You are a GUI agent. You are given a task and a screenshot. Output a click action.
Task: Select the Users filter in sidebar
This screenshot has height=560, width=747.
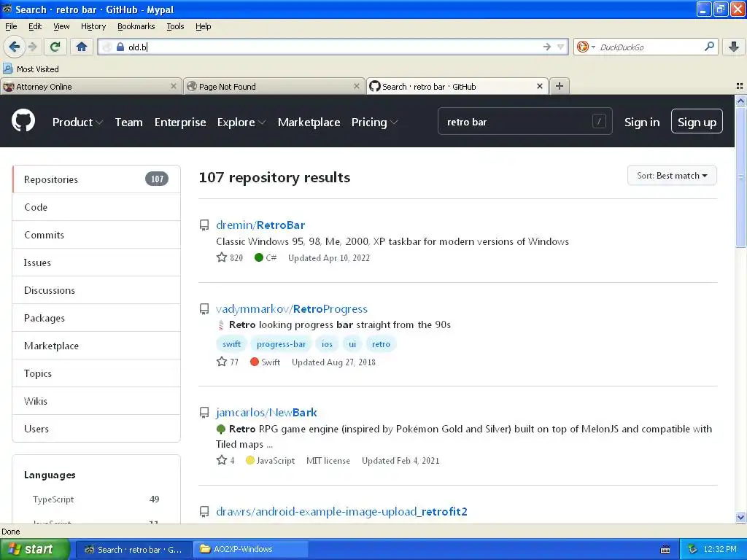[x=96, y=429]
